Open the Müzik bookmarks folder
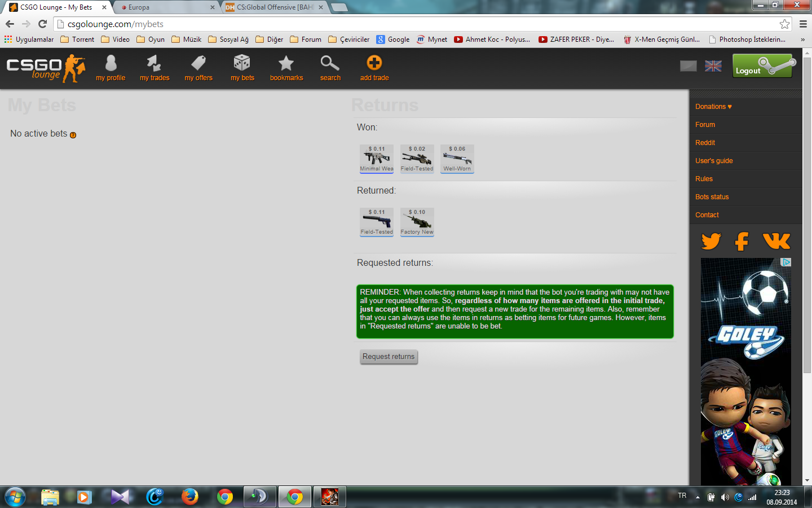Image resolution: width=812 pixels, height=508 pixels. click(x=186, y=40)
